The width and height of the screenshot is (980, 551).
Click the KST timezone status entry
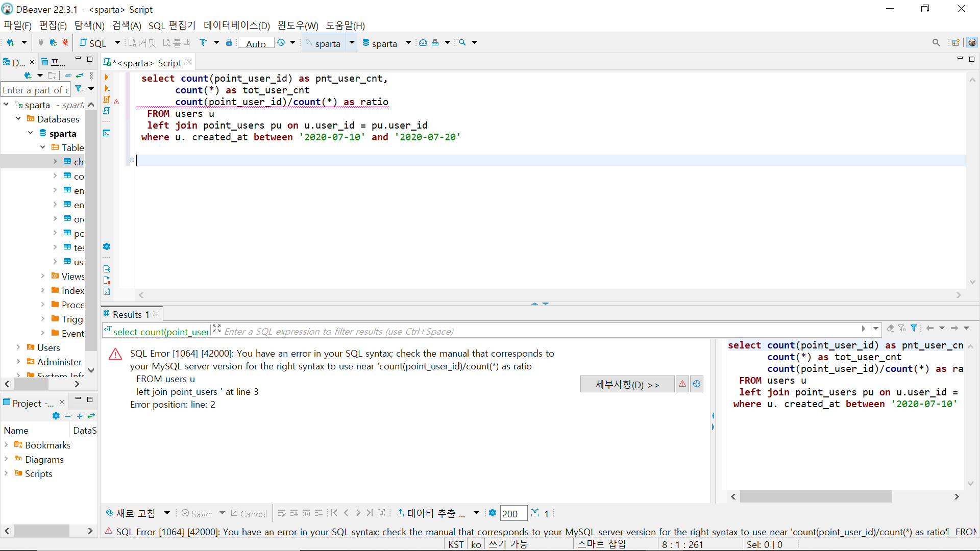(456, 544)
